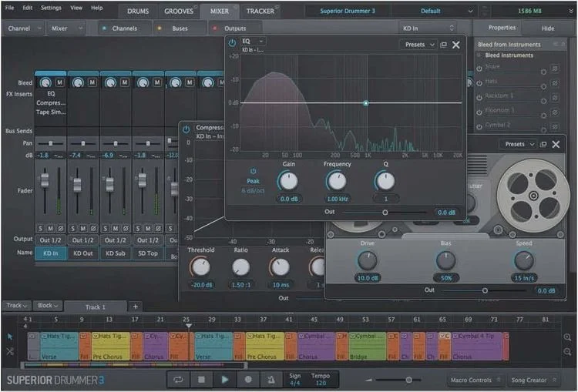Click the Tape Simulator Drive knob
This screenshot has width=578, height=392.
pos(368,260)
